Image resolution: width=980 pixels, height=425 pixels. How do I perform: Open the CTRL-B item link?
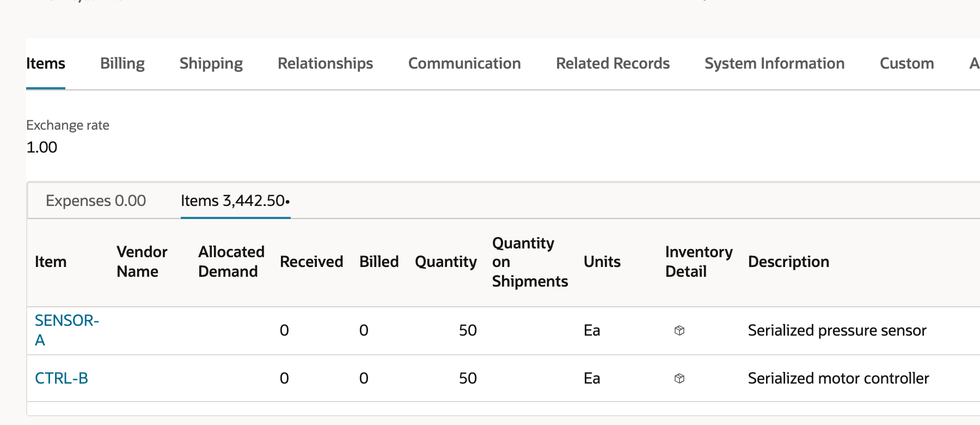tap(62, 378)
